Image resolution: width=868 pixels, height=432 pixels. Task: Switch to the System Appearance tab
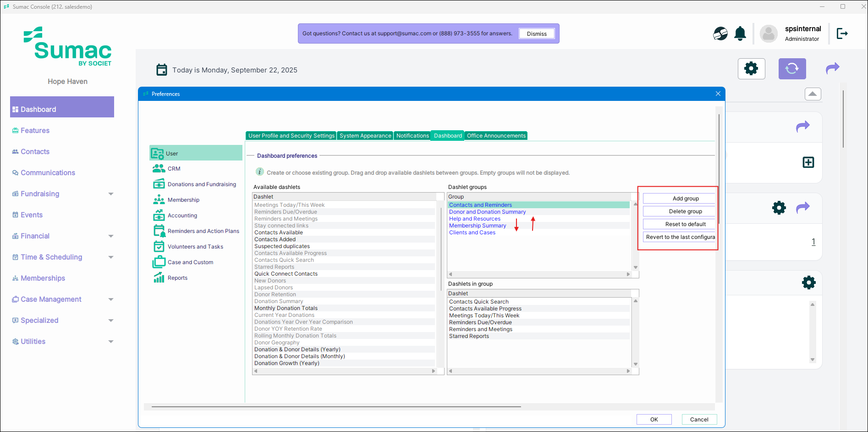[x=365, y=136]
